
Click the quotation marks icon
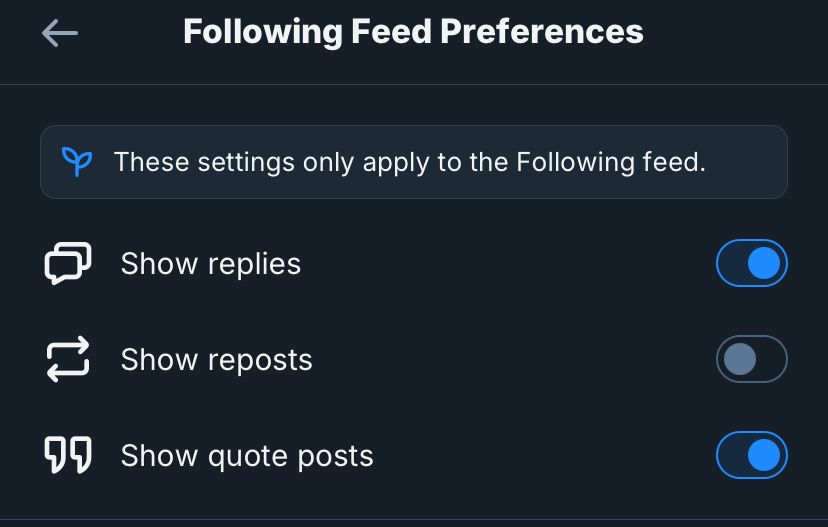point(68,455)
